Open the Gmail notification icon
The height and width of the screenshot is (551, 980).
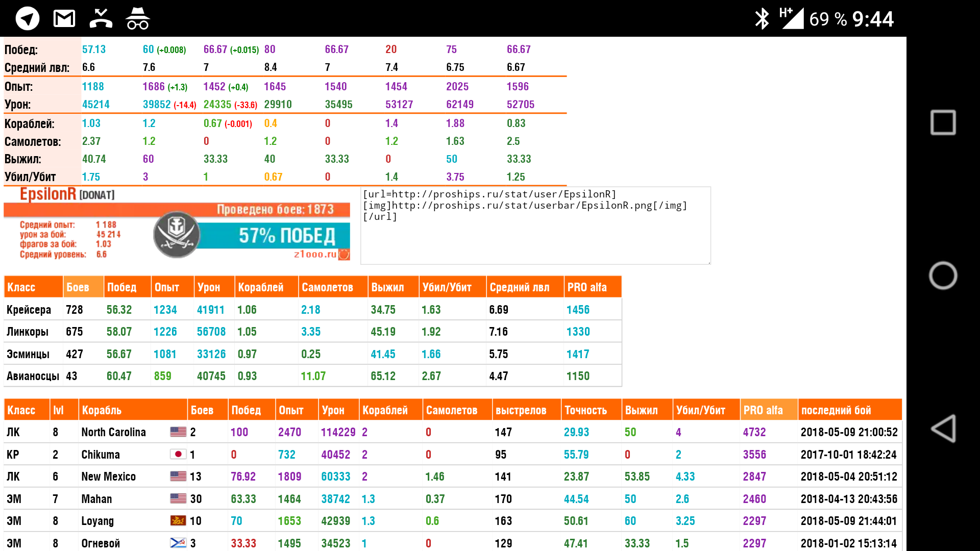coord(64,19)
